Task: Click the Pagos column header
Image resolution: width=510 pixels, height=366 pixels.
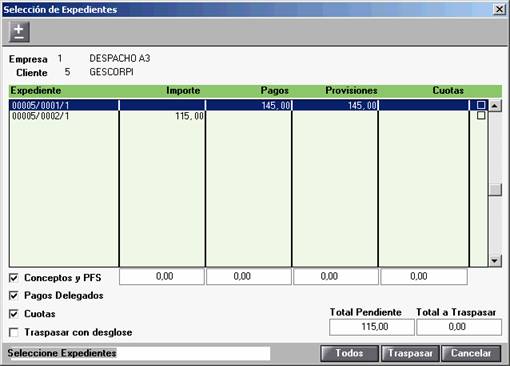Action: pos(274,91)
